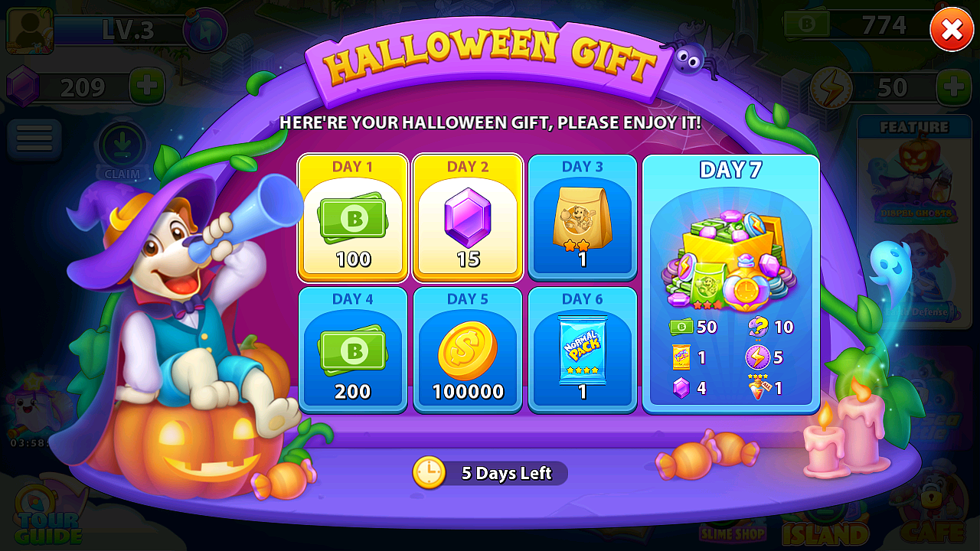Viewport: 980px width, 551px height.
Task: Open the Day 7 treasure chest reward
Action: tap(731, 283)
